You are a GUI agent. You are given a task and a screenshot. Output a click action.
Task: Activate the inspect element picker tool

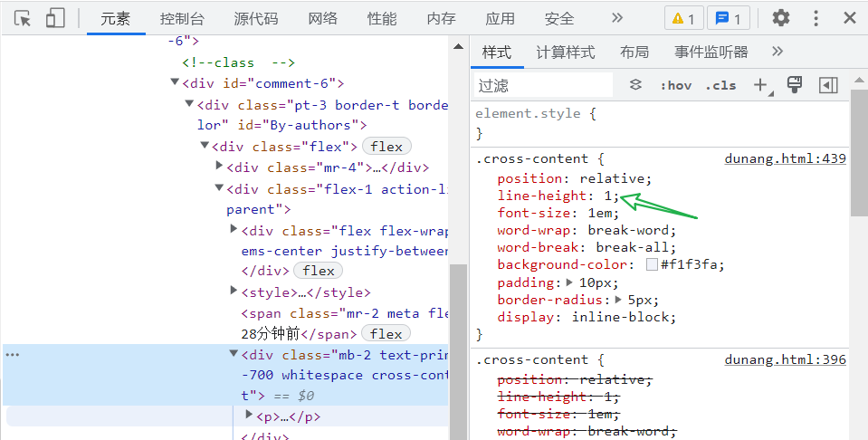(24, 18)
